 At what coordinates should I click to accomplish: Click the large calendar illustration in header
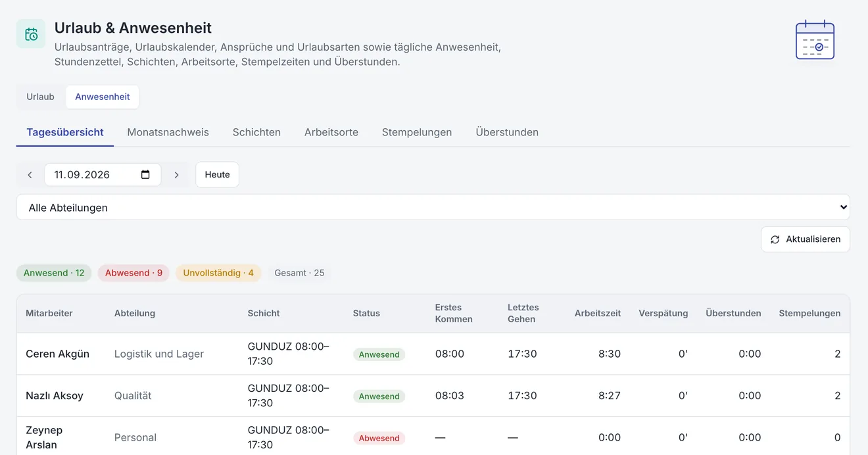(x=815, y=40)
